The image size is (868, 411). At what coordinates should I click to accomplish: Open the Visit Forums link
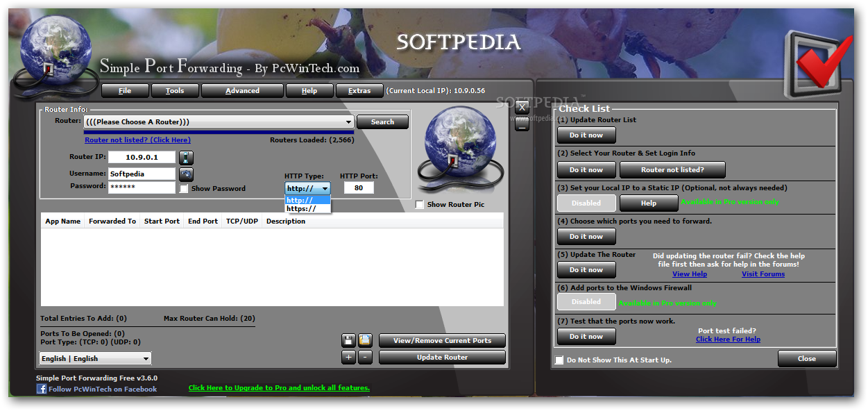point(763,274)
